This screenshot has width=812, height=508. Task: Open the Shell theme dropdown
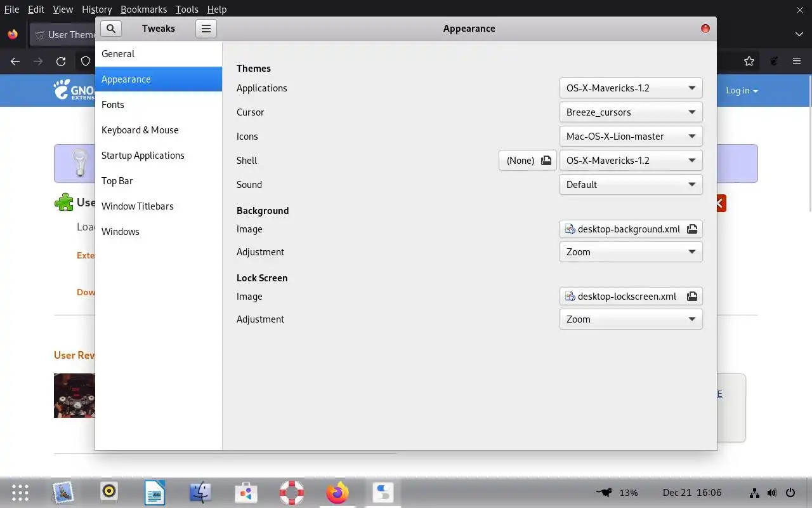(x=631, y=161)
